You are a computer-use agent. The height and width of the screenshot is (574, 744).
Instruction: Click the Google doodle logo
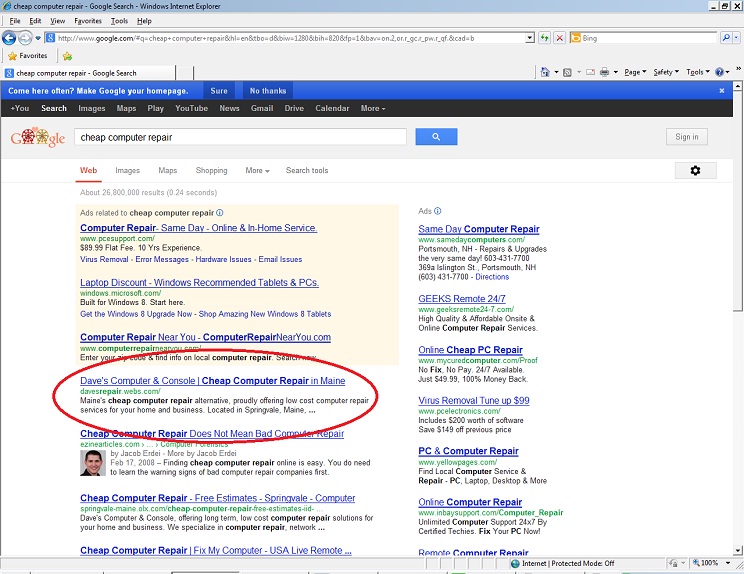pyautogui.click(x=38, y=138)
